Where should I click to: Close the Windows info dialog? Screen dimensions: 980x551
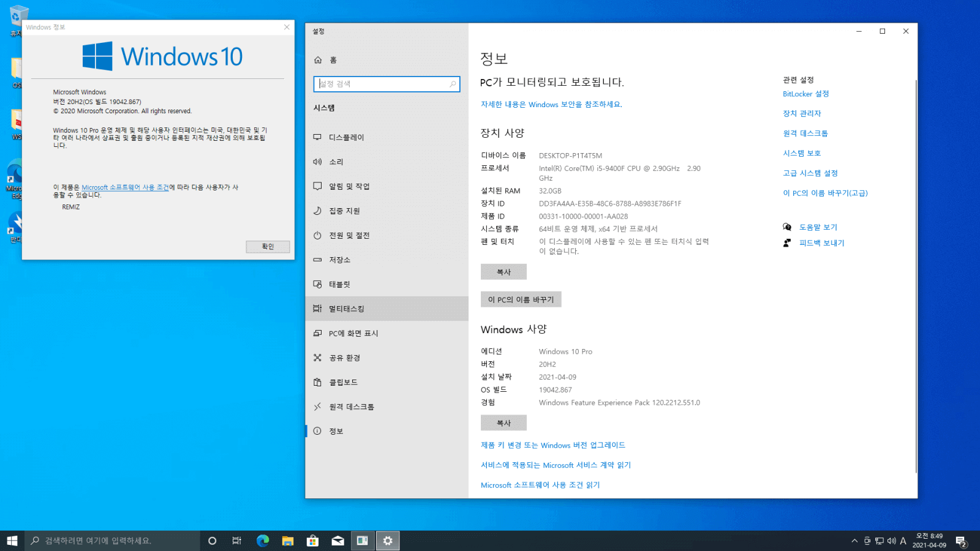click(287, 27)
